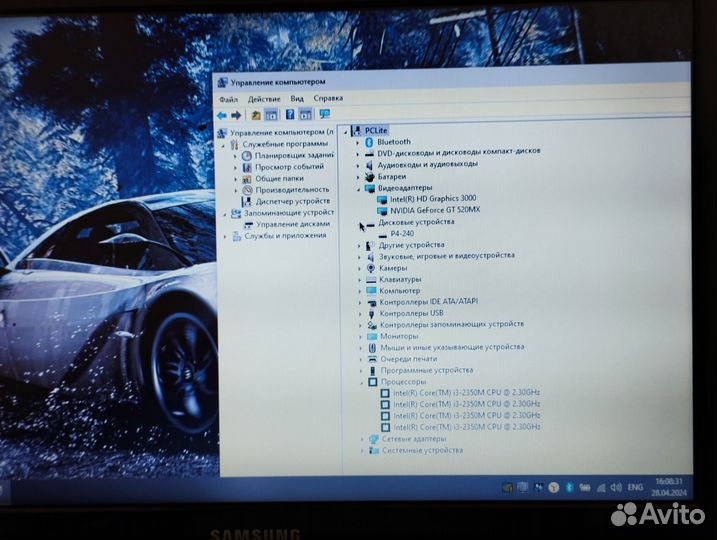Click the Очереди печати printer icon
The height and width of the screenshot is (540, 717).
click(373, 359)
